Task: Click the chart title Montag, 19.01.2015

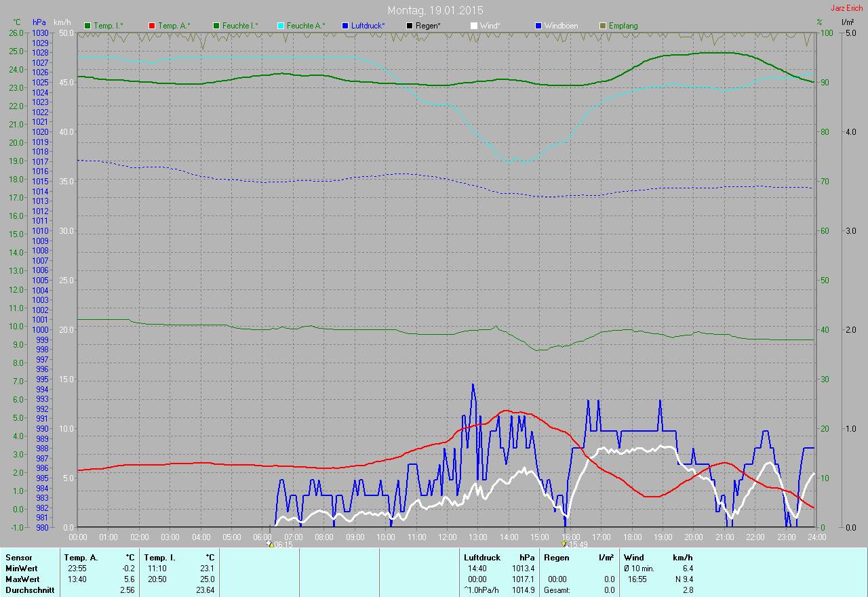Action: coord(435,10)
